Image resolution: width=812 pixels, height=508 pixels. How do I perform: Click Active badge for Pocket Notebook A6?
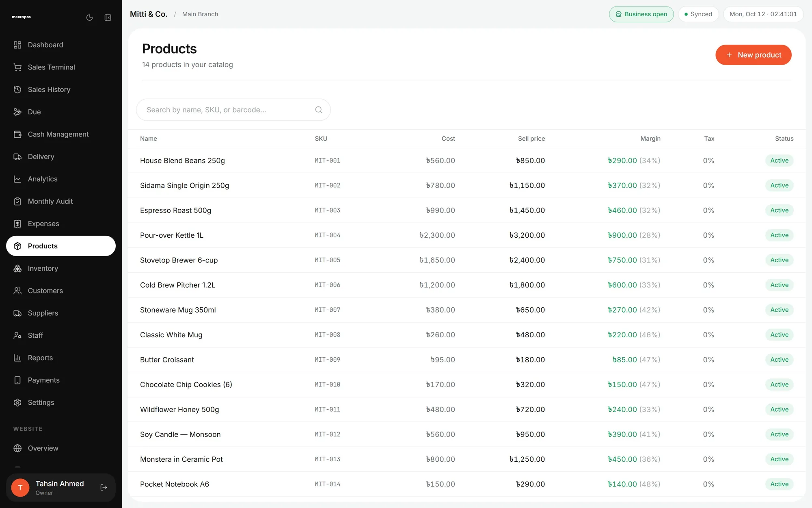click(779, 484)
